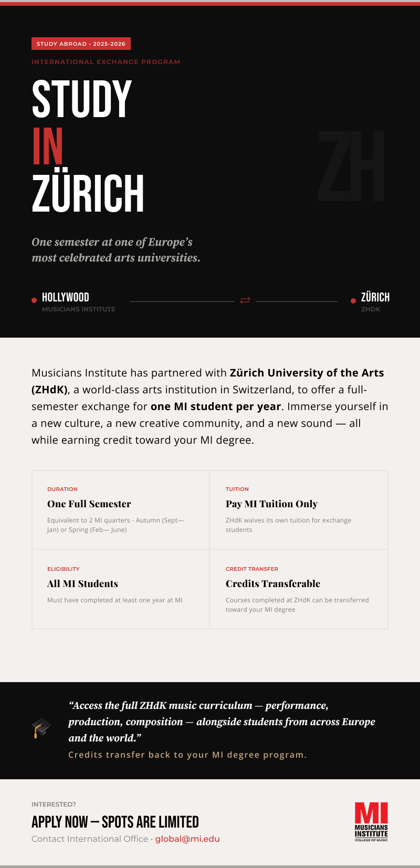Screen dimensions: 420x868
Task: Click the Credits Transferable card
Action: pyautogui.click(x=299, y=589)
